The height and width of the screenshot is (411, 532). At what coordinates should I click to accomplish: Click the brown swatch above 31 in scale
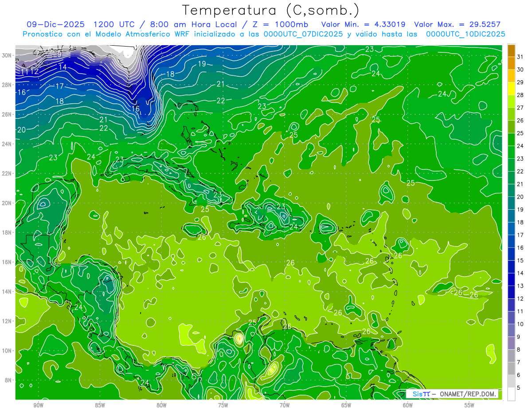pos(511,50)
